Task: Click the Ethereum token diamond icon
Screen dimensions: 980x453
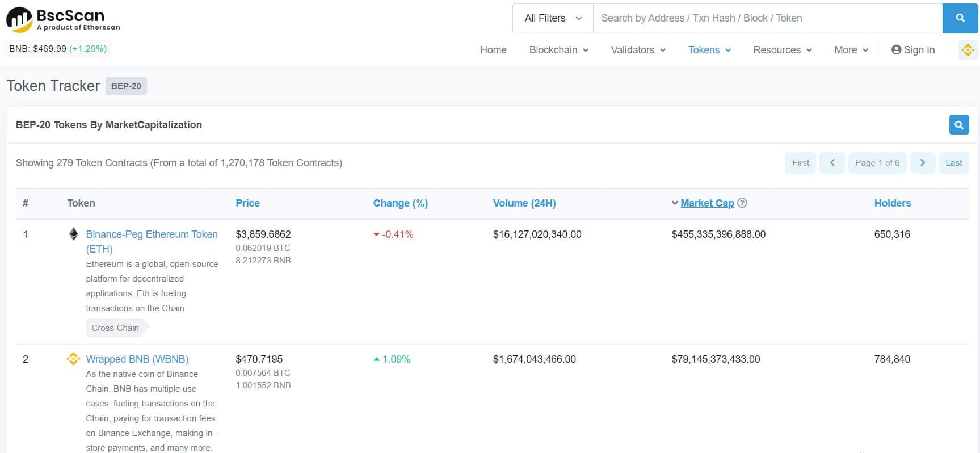Action: pyautogui.click(x=73, y=234)
